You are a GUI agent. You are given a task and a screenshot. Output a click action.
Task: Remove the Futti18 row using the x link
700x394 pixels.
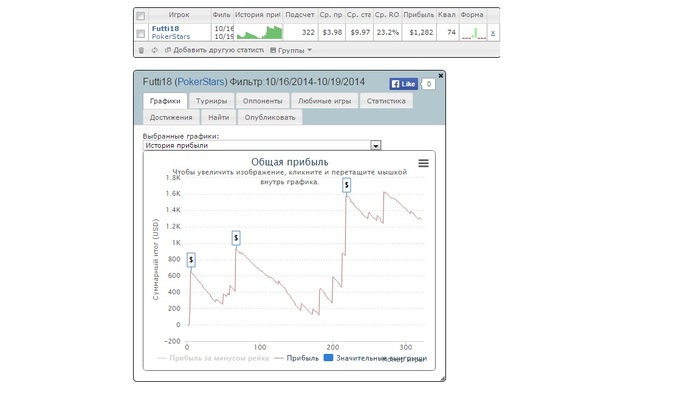(493, 33)
